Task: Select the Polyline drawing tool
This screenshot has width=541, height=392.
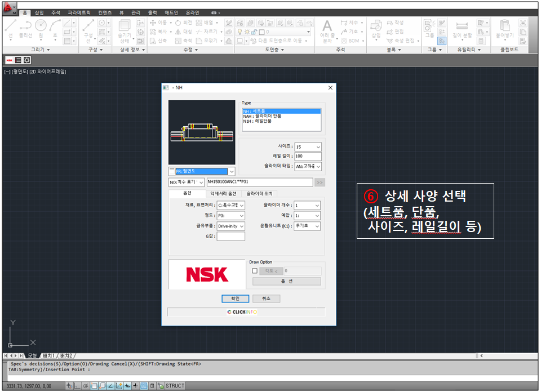Action: (26, 25)
